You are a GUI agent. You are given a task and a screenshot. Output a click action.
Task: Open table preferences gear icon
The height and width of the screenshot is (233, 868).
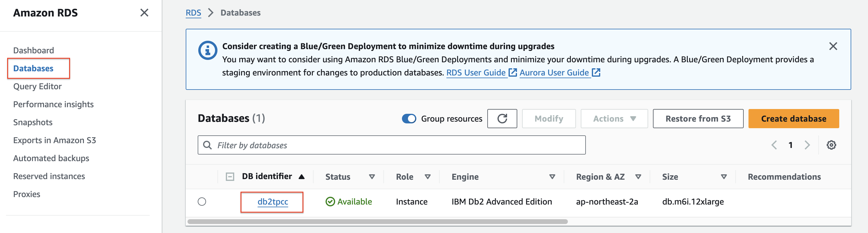pos(831,145)
